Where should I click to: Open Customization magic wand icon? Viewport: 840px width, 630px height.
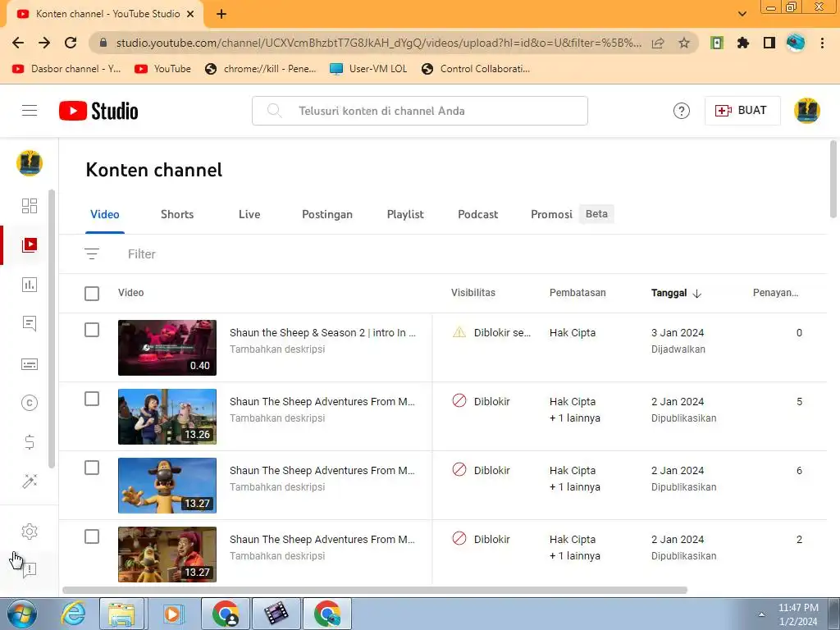coord(30,481)
